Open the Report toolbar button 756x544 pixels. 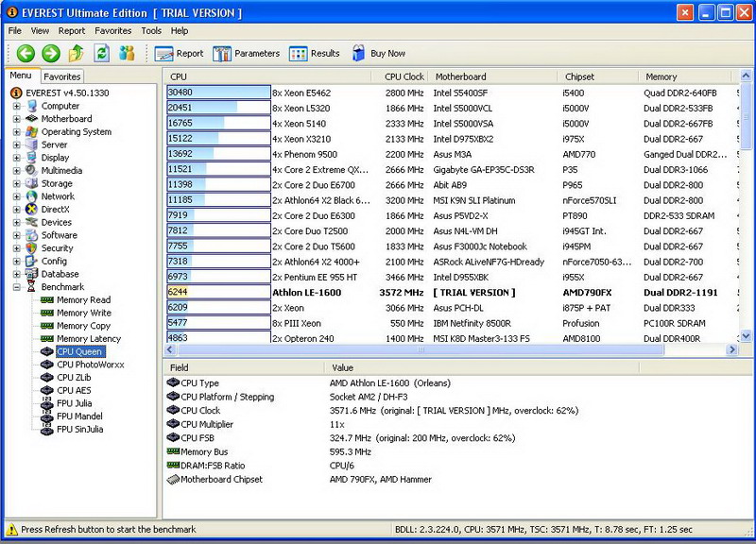179,54
